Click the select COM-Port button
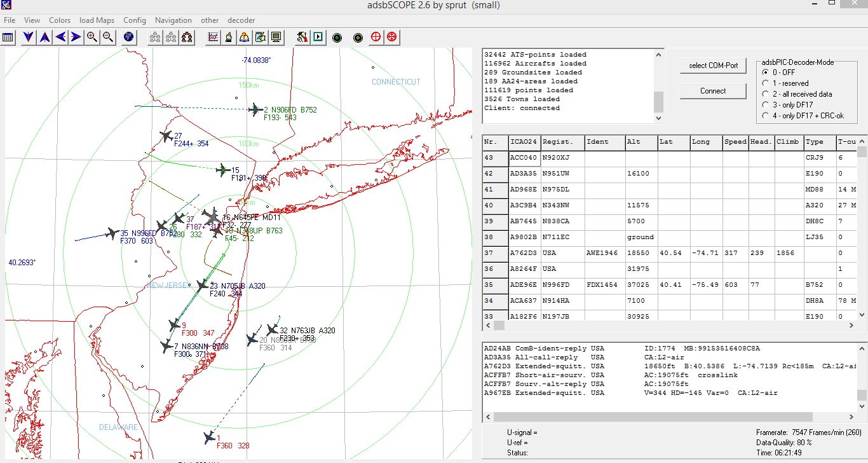Image resolution: width=868 pixels, height=463 pixels. (x=714, y=66)
